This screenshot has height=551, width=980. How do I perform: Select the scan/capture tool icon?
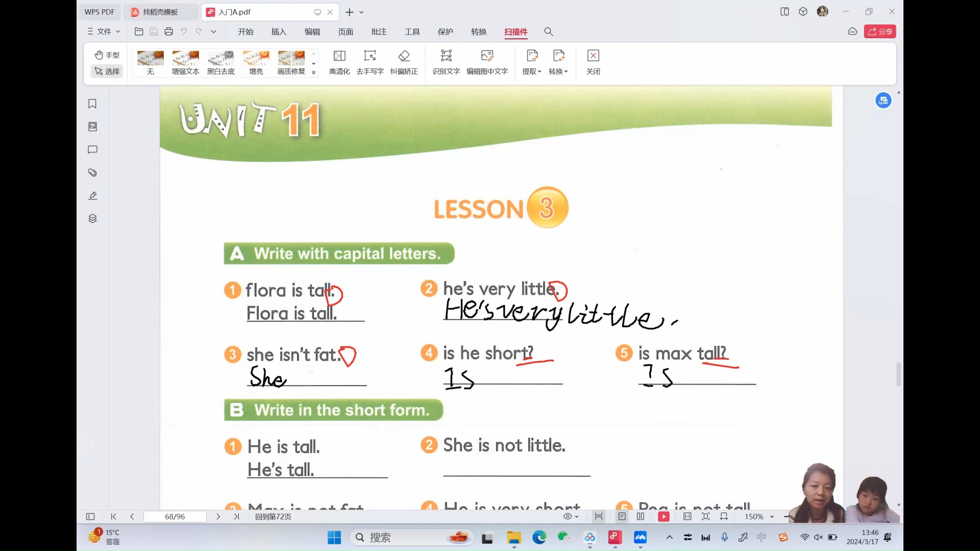pyautogui.click(x=516, y=31)
